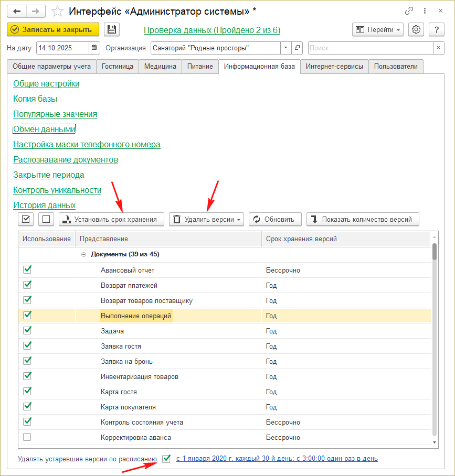The height and width of the screenshot is (476, 455).
Task: Click check-all icon above versions table
Action: tap(27, 219)
